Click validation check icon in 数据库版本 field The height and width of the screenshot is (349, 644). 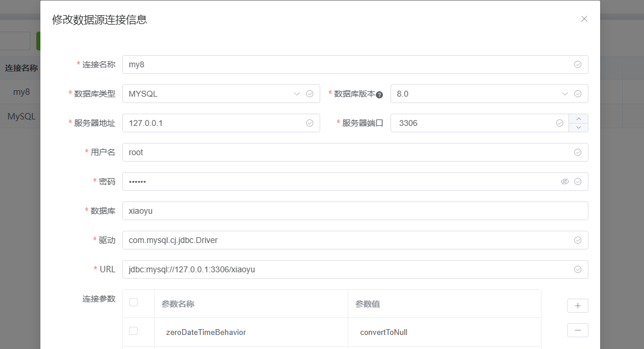(577, 94)
